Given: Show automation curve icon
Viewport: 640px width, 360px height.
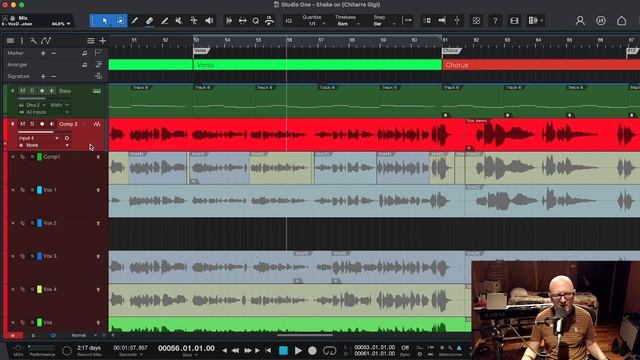Looking at the screenshot, I should [46, 40].
